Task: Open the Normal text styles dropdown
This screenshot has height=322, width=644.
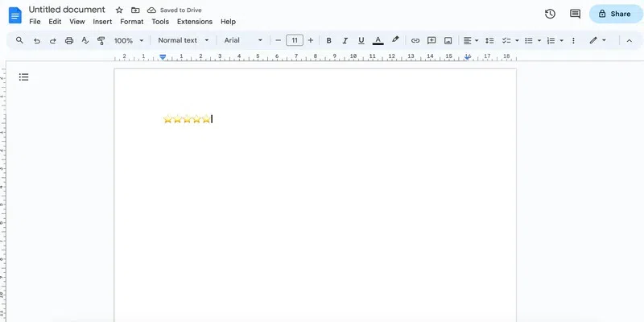Action: [184, 40]
